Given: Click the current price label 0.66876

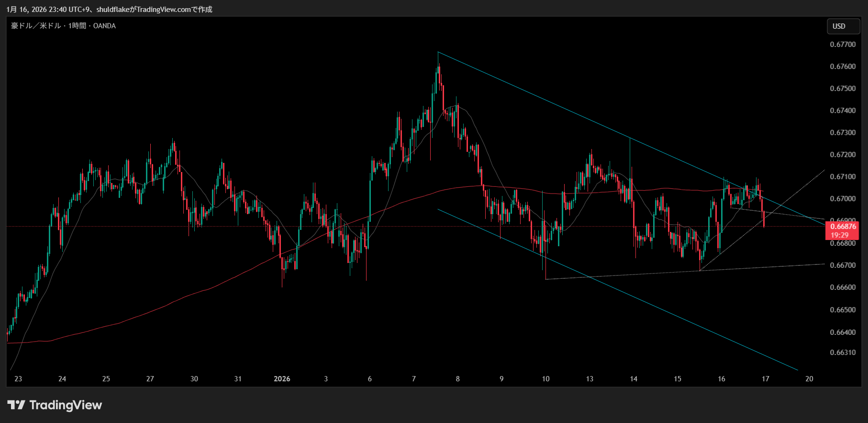Looking at the screenshot, I should [x=843, y=227].
